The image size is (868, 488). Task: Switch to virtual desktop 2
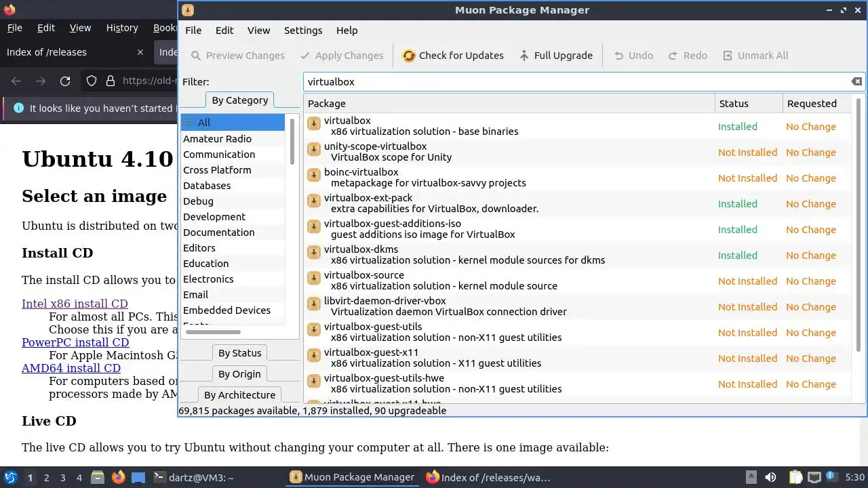(x=46, y=477)
